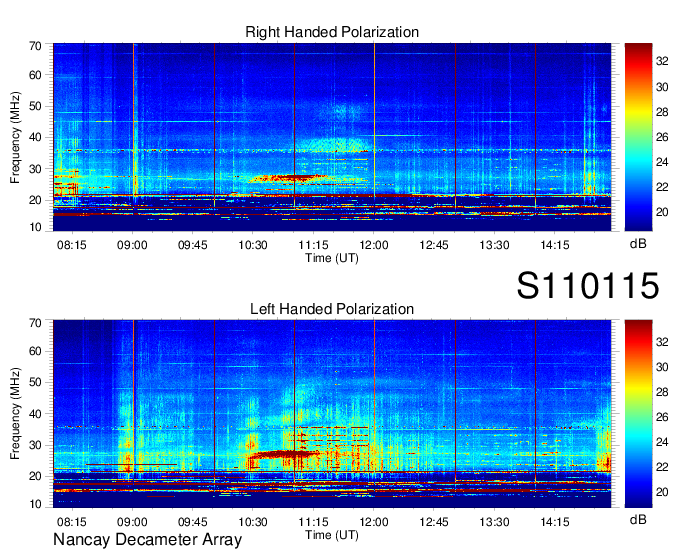The image size is (680, 552).
Task: Click the "12:00" tick of Left Handed plot
Action: click(373, 522)
